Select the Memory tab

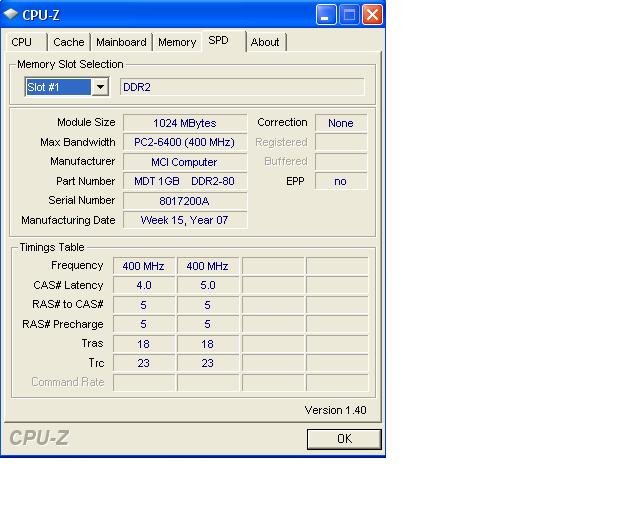click(177, 42)
